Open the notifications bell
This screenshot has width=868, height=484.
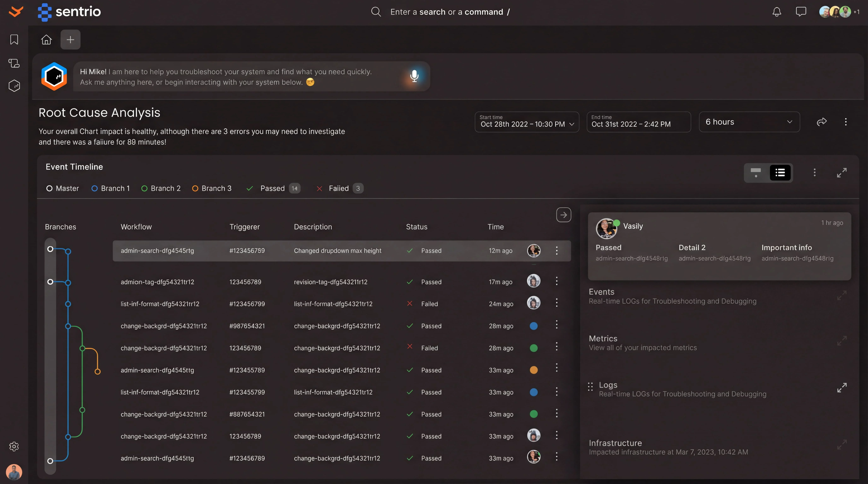(x=777, y=12)
